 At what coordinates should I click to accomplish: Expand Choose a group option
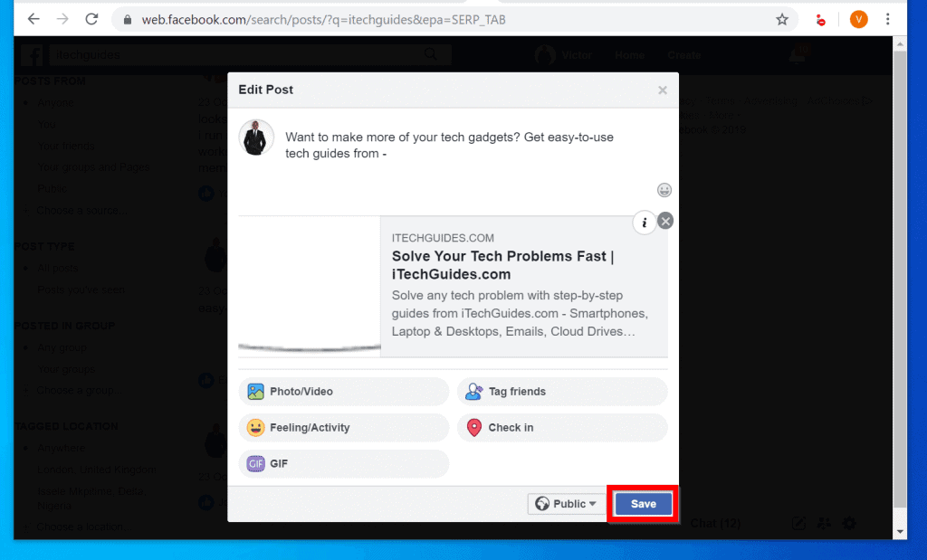[80, 391]
